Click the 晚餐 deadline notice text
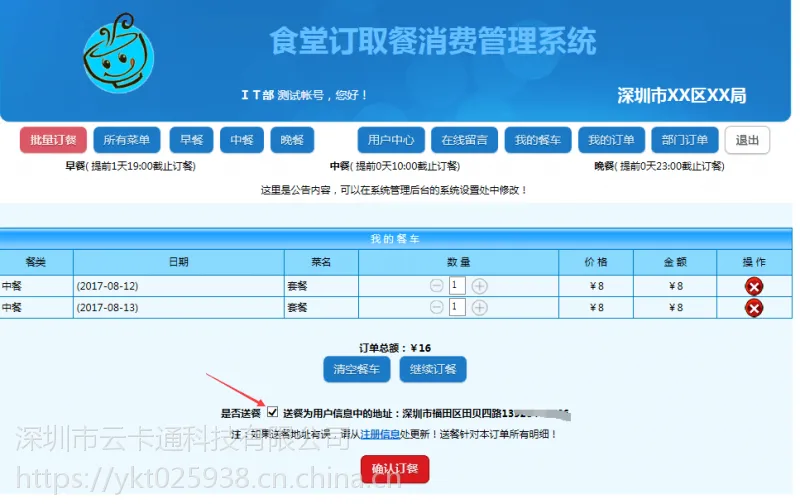The image size is (800, 504). pos(659,166)
